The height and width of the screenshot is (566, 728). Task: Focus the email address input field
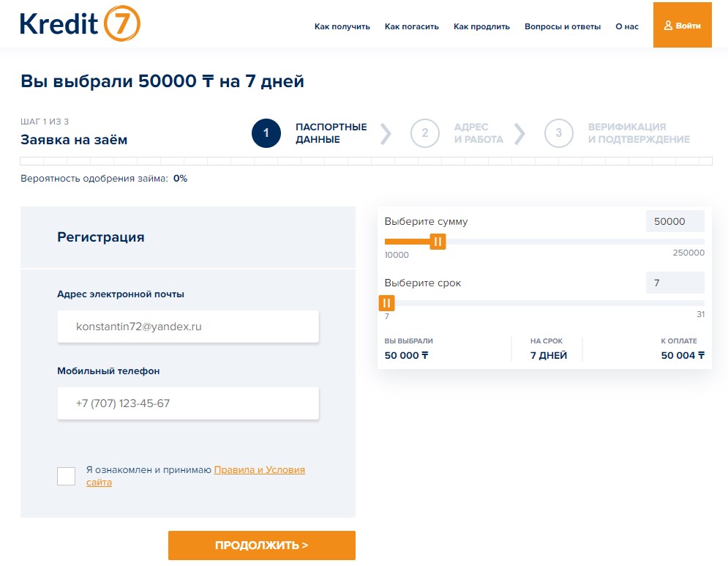pyautogui.click(x=188, y=327)
